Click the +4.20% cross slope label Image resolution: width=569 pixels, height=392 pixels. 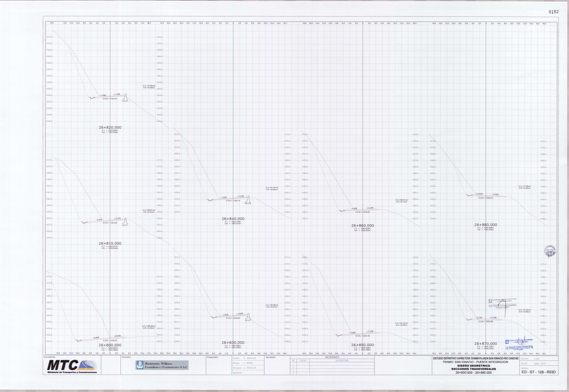[x=370, y=208]
